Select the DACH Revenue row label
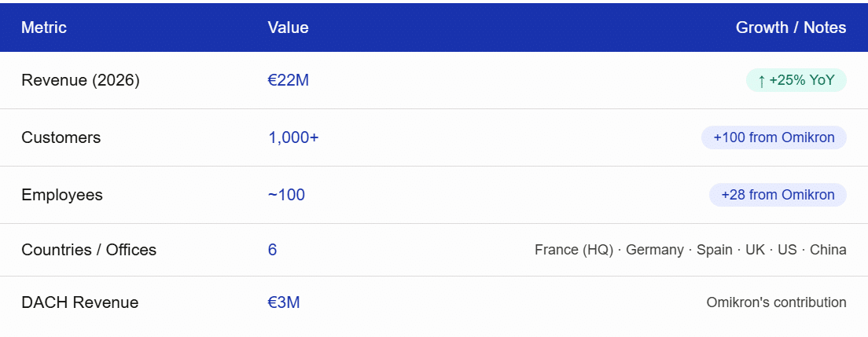Viewport: 868px width, 337px height. click(79, 302)
